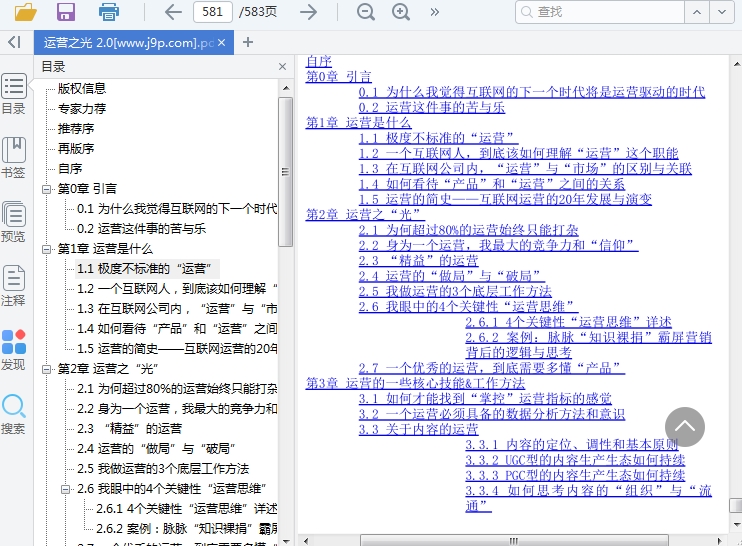The height and width of the screenshot is (546, 742).
Task: Open link 1.1 极度不标准的“运营”
Action: pyautogui.click(x=438, y=138)
